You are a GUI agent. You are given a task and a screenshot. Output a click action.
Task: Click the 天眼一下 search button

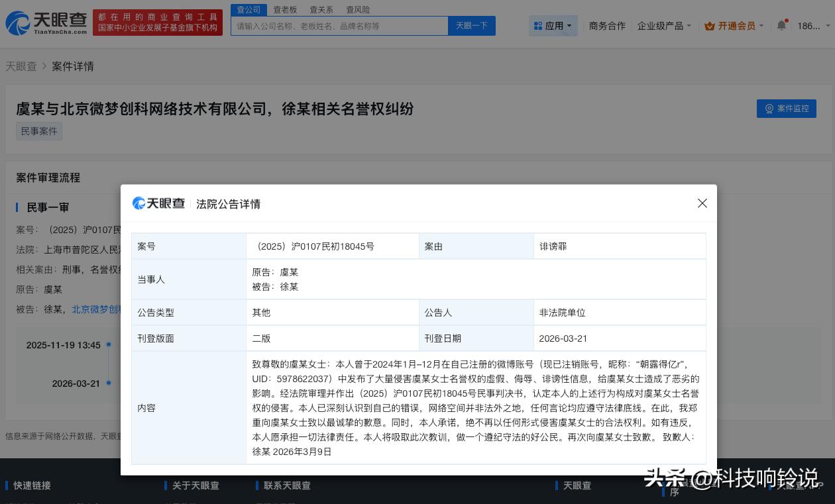pos(471,25)
